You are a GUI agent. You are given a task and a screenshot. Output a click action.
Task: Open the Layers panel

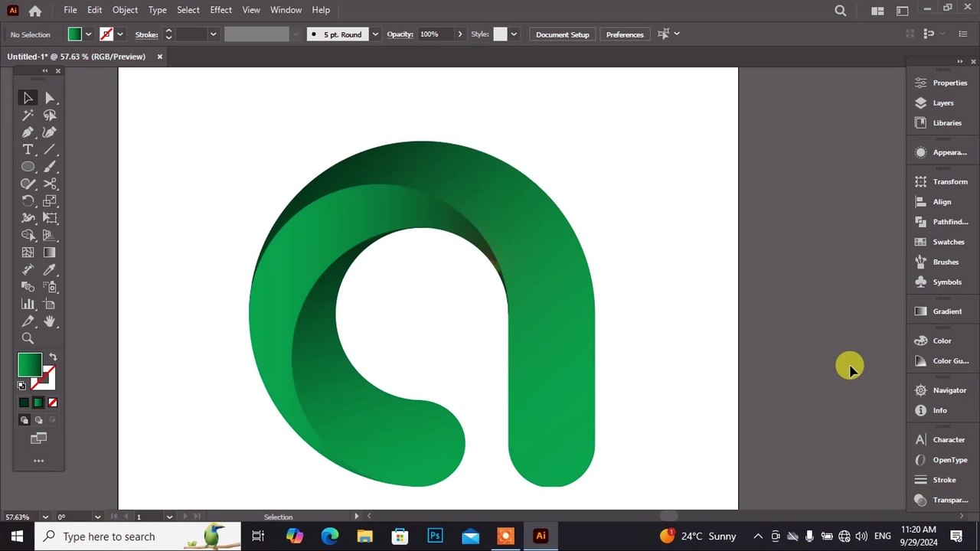942,103
